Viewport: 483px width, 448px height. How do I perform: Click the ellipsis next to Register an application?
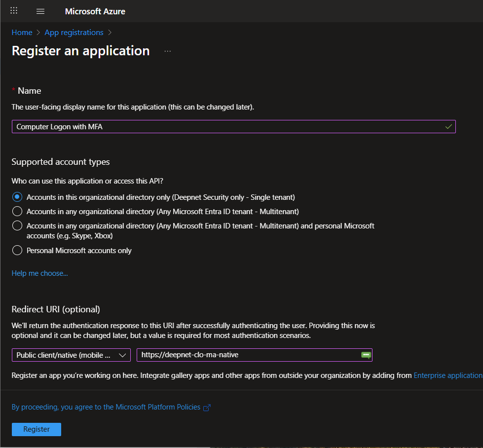168,51
